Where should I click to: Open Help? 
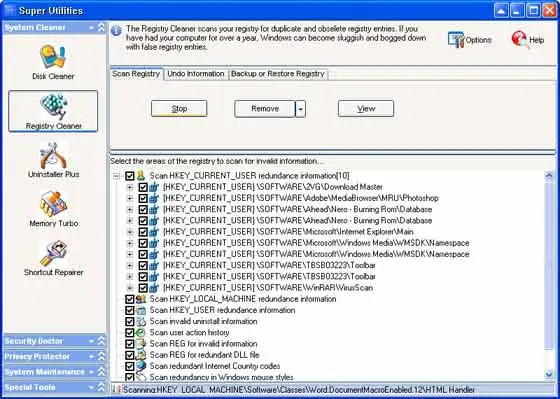(x=528, y=40)
